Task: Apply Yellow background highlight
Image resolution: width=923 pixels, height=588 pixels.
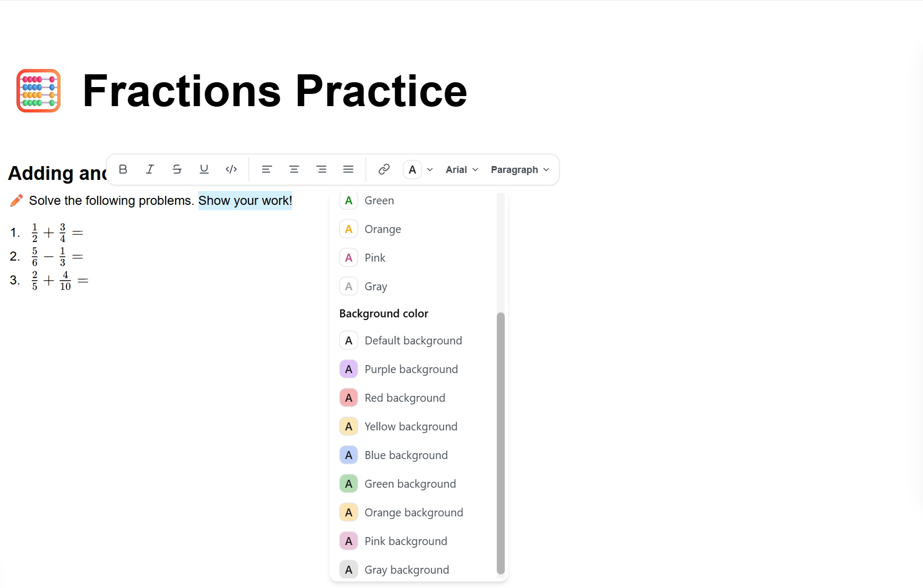Action: tap(411, 427)
